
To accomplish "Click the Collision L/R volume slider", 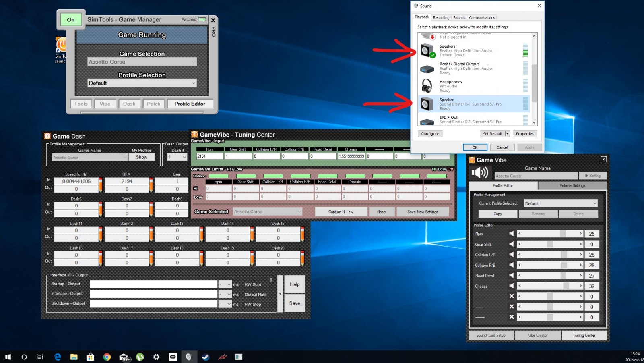I will click(550, 255).
